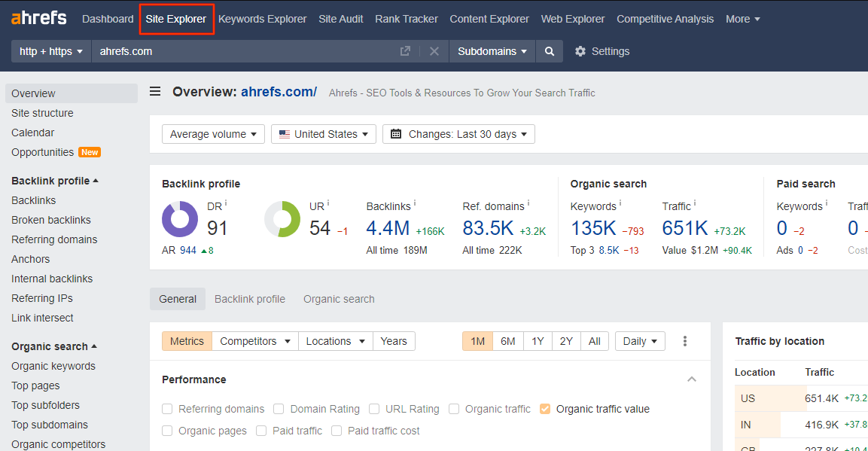The image size is (868, 451).
Task: Open Site structure page
Action: [x=42, y=113]
